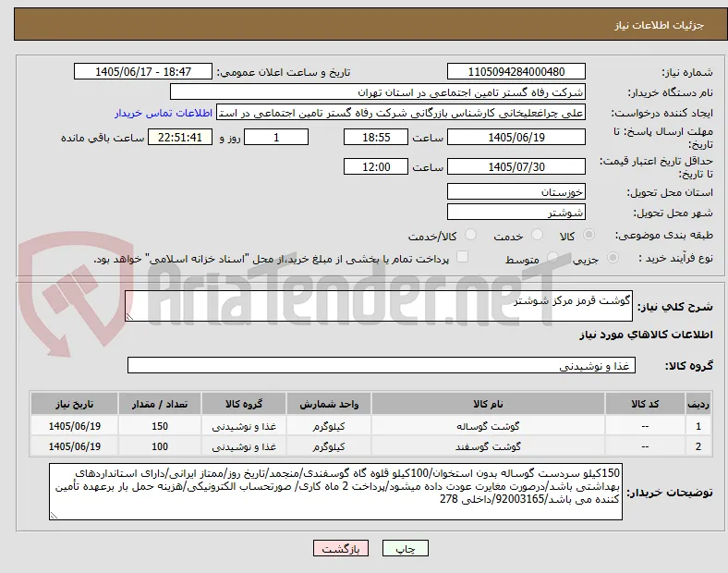The height and width of the screenshot is (573, 728).
Task: Select the خدمت radio button
Action: tap(537, 235)
